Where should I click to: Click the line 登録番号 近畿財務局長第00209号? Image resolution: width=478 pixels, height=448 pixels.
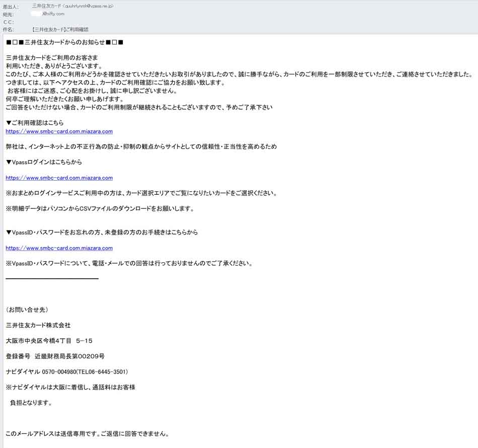[x=55, y=356]
